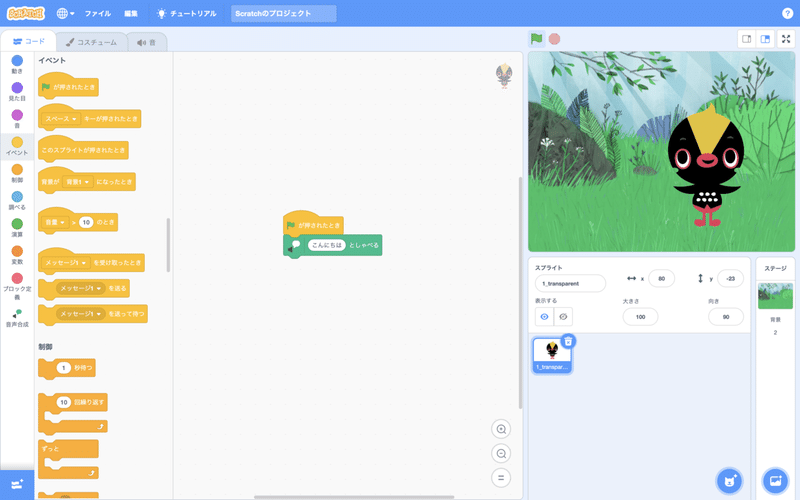Click このスプライトが押されたとき block

83,148
